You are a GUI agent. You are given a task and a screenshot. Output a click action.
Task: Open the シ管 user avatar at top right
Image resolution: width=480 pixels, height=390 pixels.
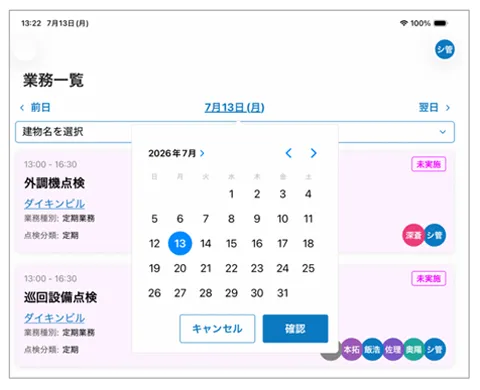[445, 49]
